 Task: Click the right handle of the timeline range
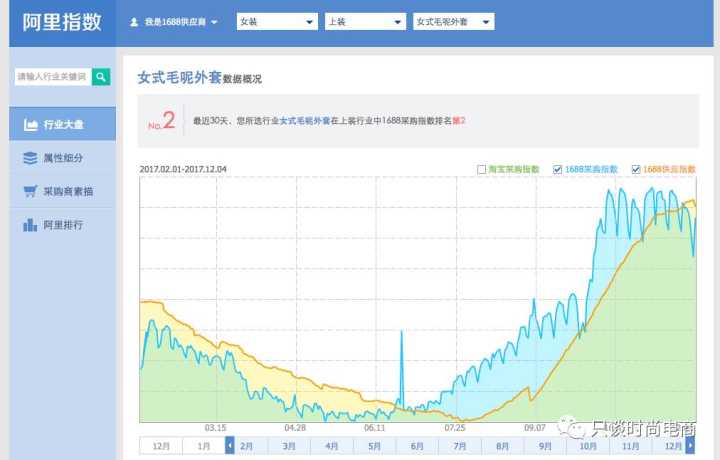pos(690,445)
